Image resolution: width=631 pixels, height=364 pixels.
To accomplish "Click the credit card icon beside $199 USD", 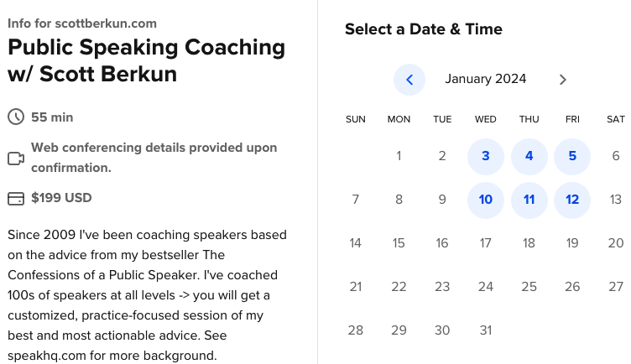I will [x=16, y=198].
